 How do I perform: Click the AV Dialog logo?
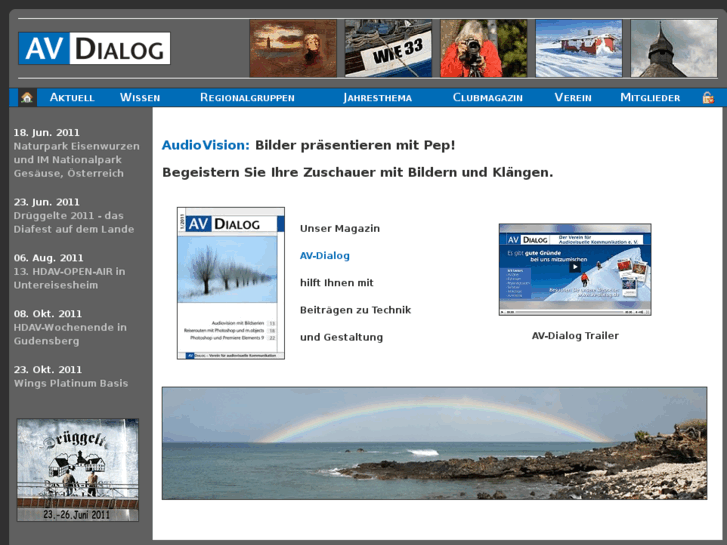pyautogui.click(x=94, y=48)
